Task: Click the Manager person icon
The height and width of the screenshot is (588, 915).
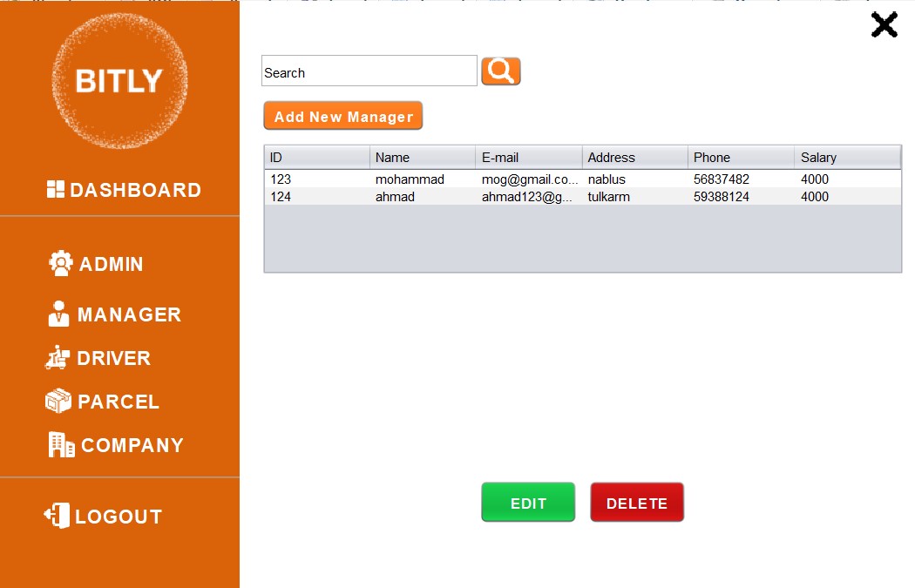Action: 58,314
